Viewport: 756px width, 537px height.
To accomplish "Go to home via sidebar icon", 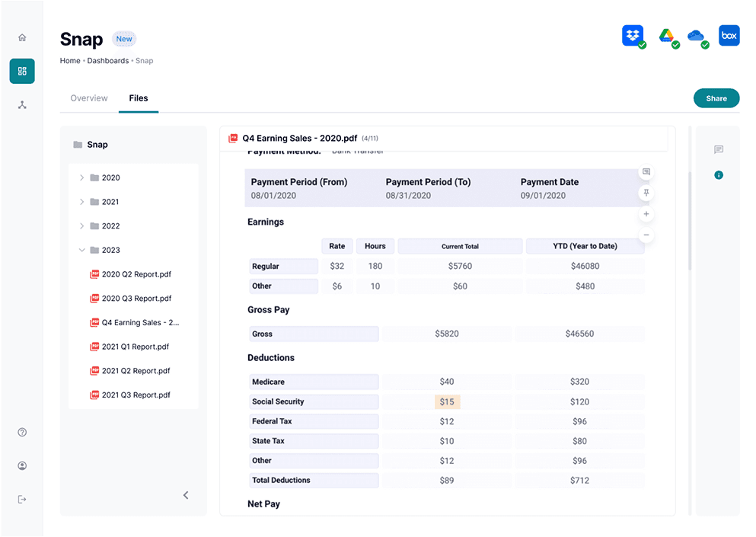I will [x=22, y=37].
